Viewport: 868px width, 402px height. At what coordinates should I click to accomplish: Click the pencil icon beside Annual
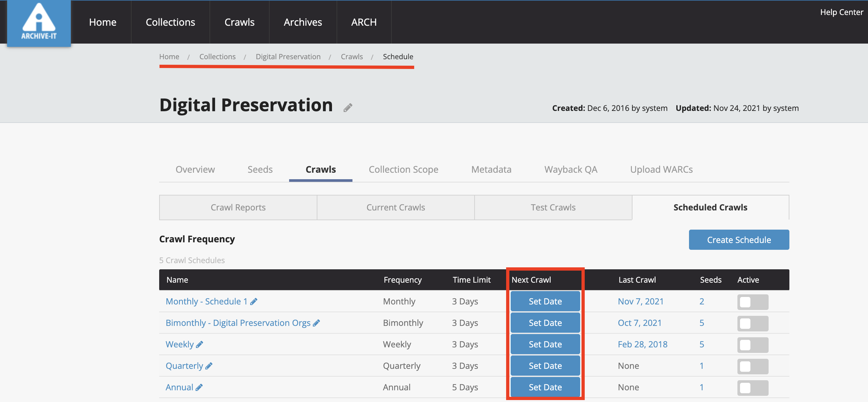tap(199, 387)
